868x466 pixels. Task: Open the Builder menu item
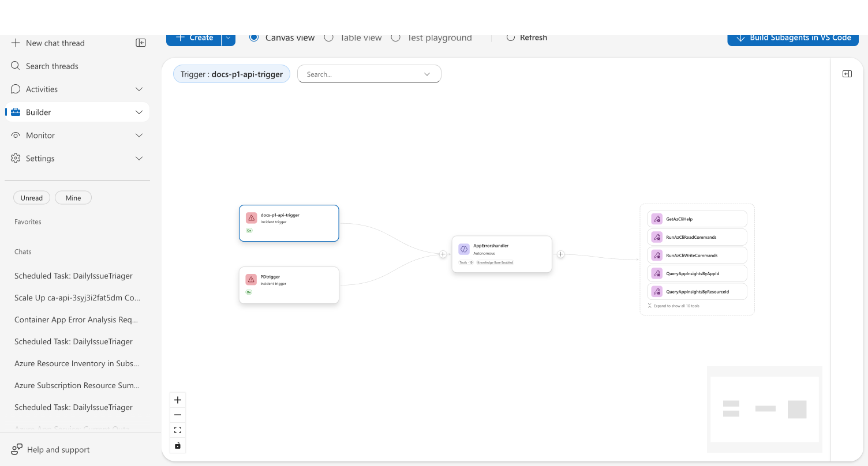point(77,112)
